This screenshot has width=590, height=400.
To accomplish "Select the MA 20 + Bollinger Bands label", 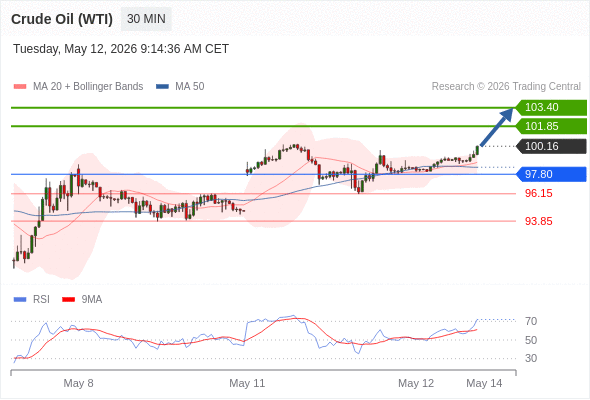I will point(88,87).
